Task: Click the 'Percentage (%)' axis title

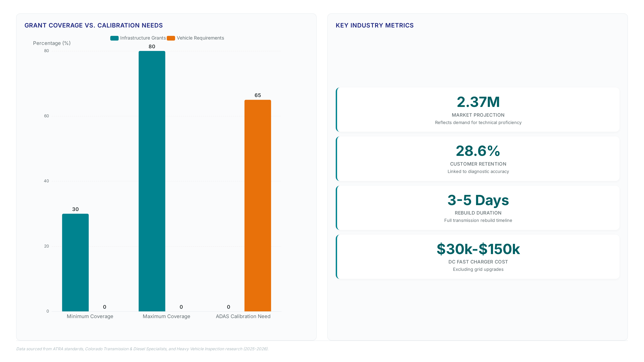Action: [52, 43]
